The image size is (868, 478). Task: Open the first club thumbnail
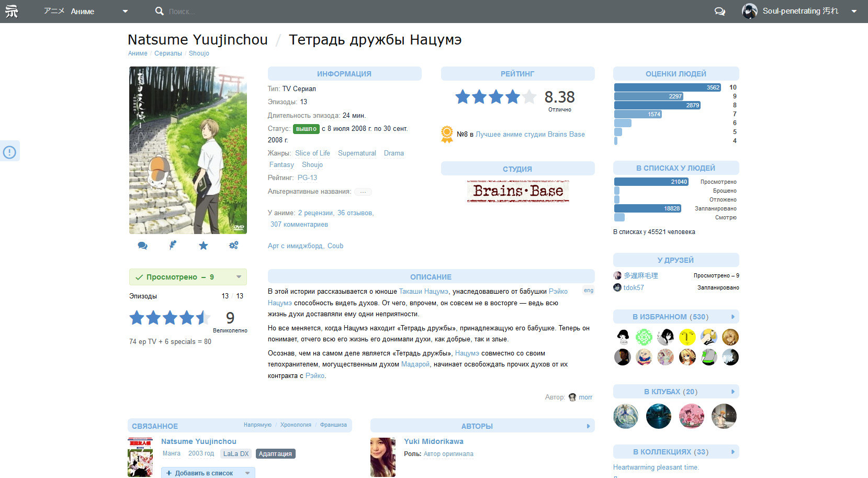(626, 416)
